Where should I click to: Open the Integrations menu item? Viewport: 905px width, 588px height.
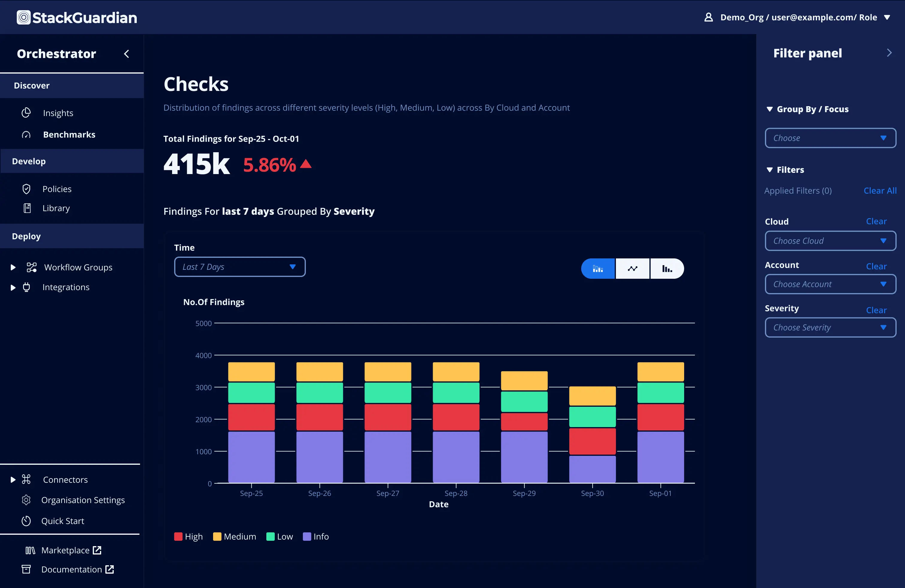pyautogui.click(x=66, y=287)
